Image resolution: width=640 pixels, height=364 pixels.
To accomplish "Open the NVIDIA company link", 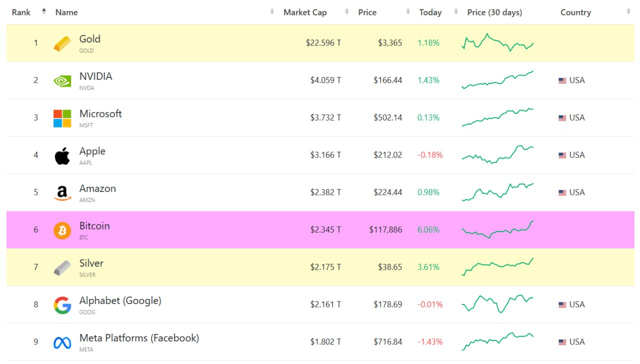I will pyautogui.click(x=95, y=76).
